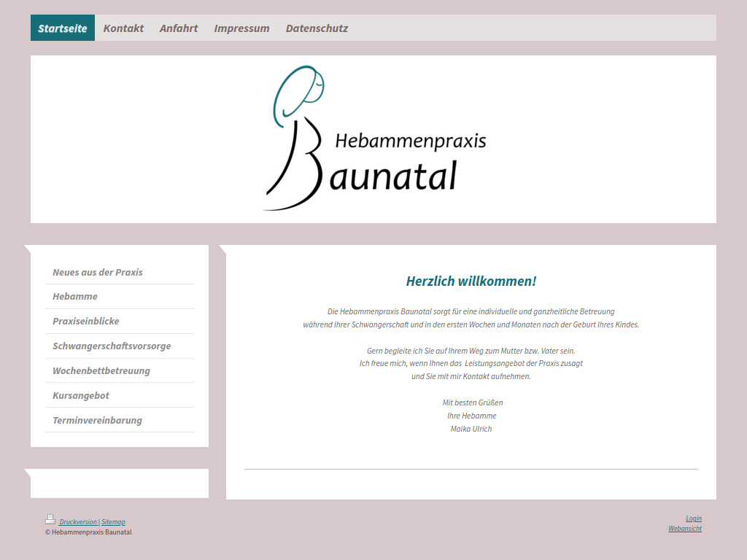Open the Druckversion of the page
This screenshot has height=560, width=747.
[x=78, y=521]
